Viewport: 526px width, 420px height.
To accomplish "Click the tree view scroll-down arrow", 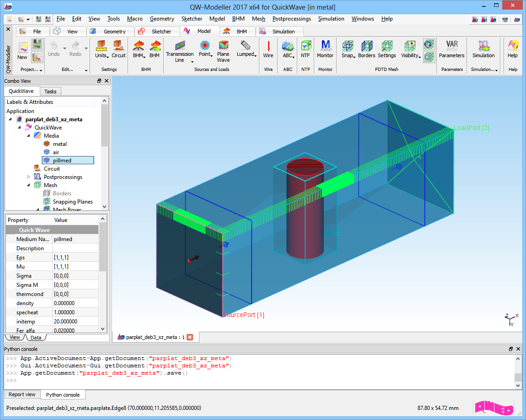I will (x=105, y=207).
